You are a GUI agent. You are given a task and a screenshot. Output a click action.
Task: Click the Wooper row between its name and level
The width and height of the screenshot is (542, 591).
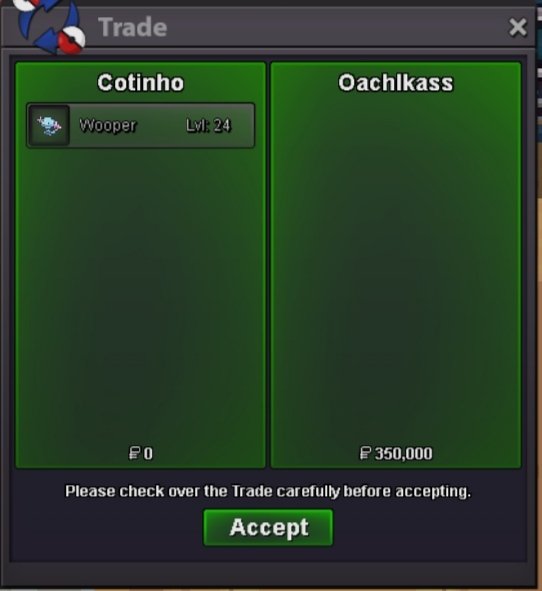pos(161,126)
